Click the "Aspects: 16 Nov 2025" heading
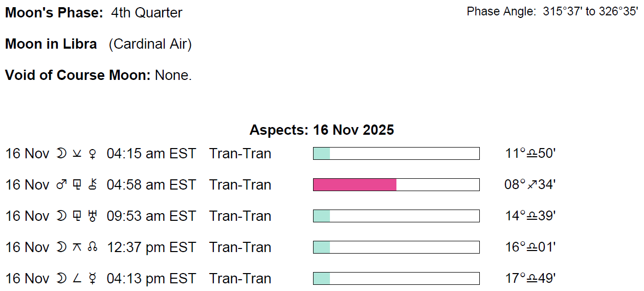The height and width of the screenshot is (291, 644). pyautogui.click(x=322, y=130)
